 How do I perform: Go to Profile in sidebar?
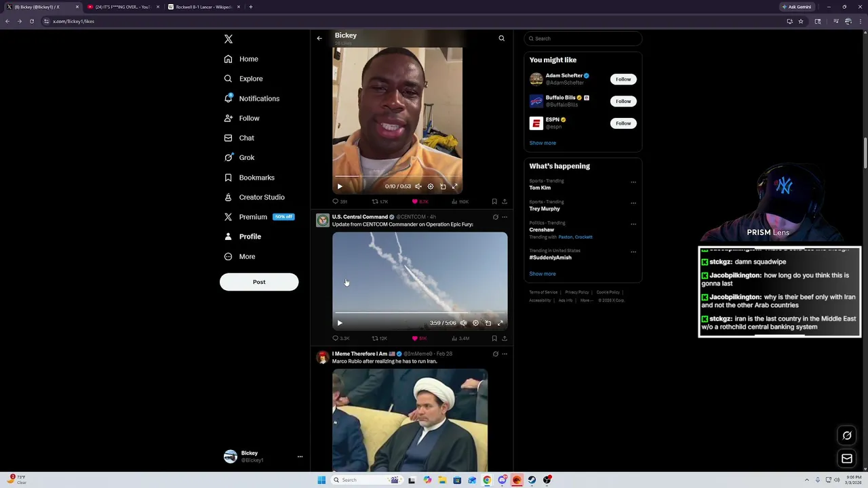pyautogui.click(x=242, y=237)
